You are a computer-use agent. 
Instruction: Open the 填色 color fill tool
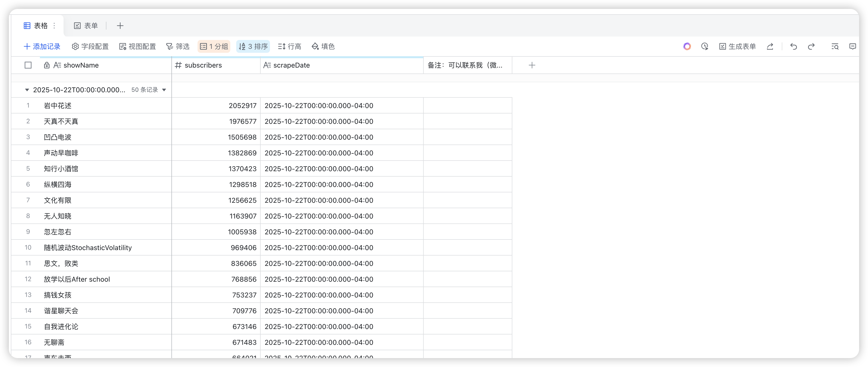[323, 47]
